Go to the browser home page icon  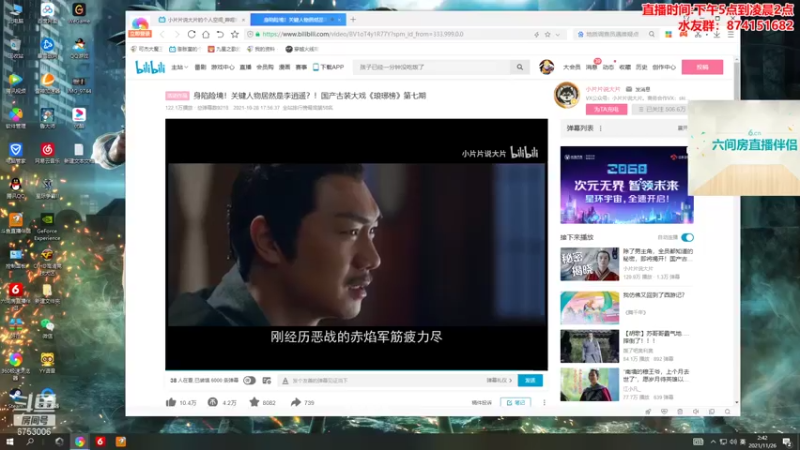click(206, 34)
